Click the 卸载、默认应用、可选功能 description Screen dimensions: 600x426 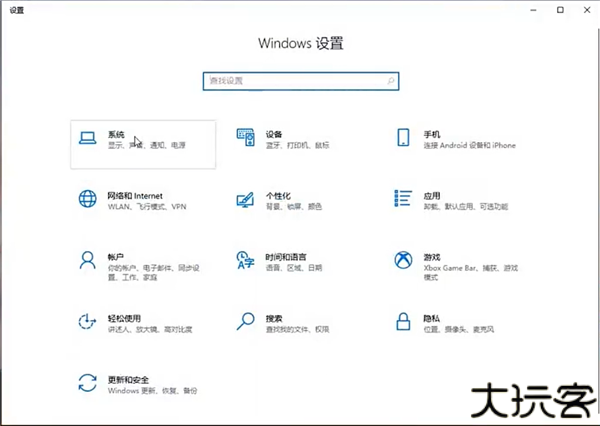click(x=466, y=207)
